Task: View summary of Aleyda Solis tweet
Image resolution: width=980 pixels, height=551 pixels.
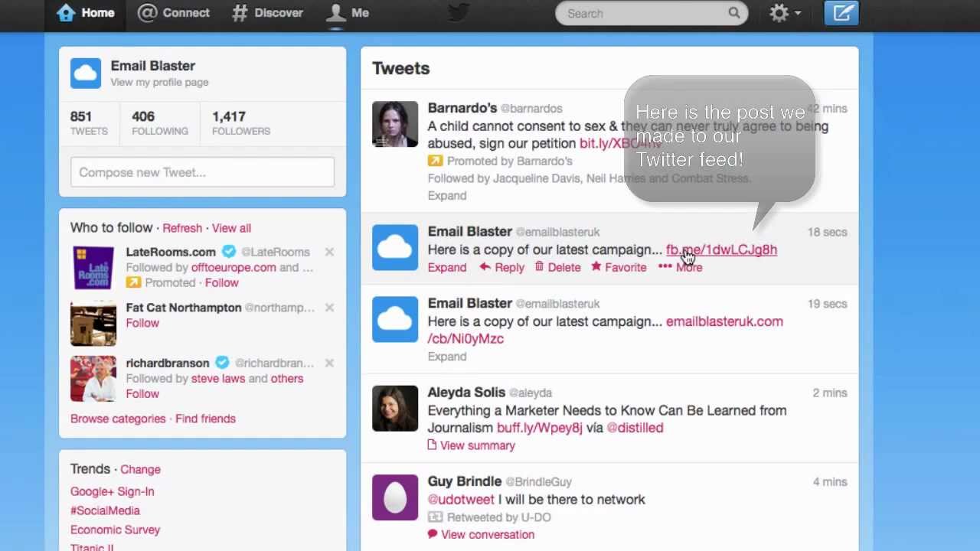Action: pyautogui.click(x=471, y=445)
